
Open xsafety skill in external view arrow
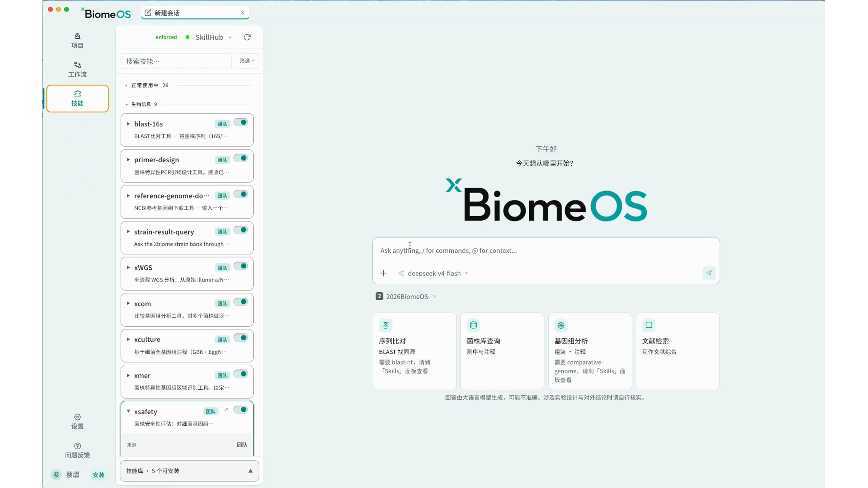pyautogui.click(x=226, y=410)
